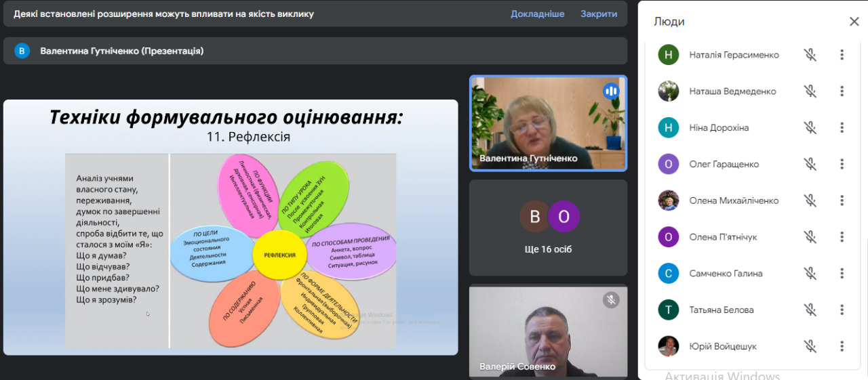This screenshot has height=380, width=868.
Task: Mute Татьяна Белова's microphone
Action: coord(810,310)
